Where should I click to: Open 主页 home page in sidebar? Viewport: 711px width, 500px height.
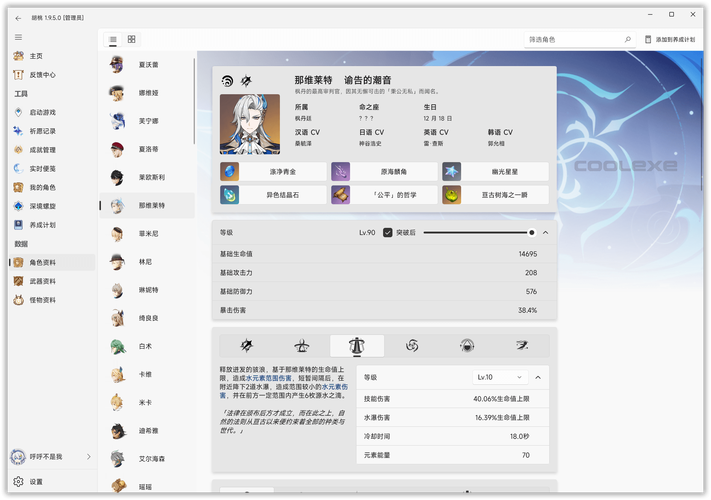(x=52, y=56)
